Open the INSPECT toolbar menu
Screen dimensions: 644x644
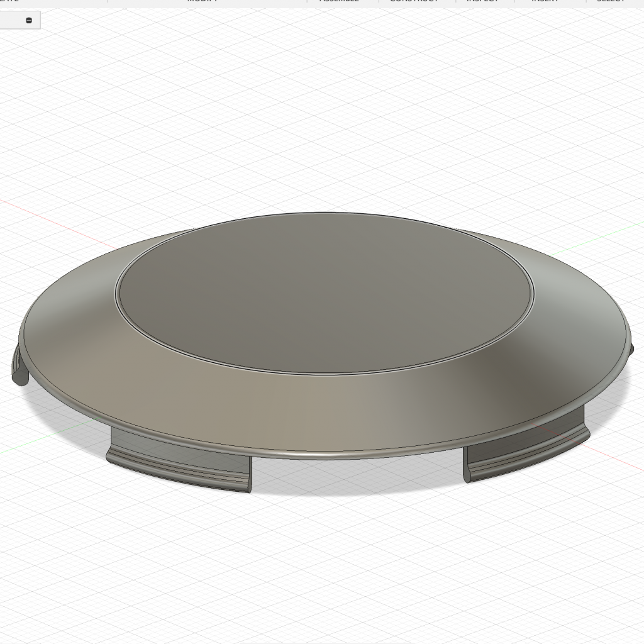click(482, 1)
